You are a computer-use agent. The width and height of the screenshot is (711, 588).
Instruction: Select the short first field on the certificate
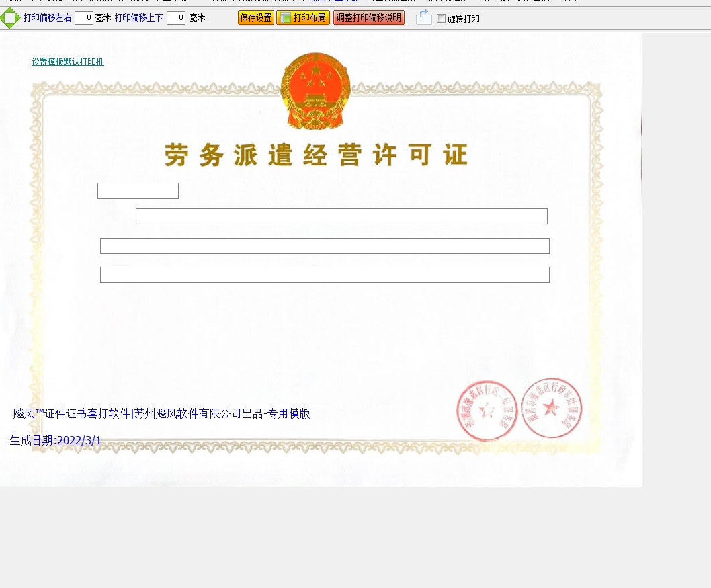[x=138, y=191]
